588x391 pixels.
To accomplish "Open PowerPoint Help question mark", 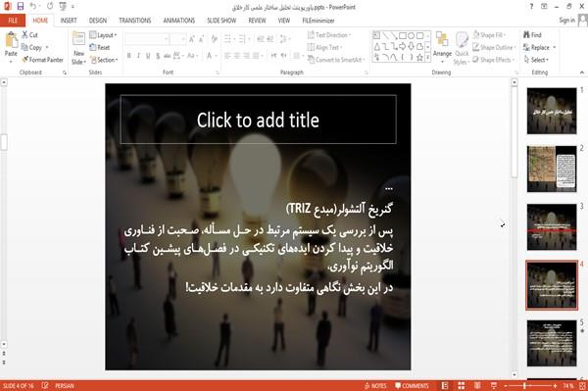I will (531, 7).
